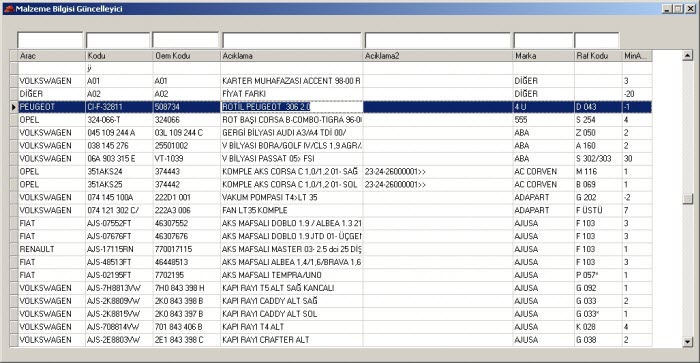
Task: Click the Oem code cell 25501002
Action: (x=187, y=146)
